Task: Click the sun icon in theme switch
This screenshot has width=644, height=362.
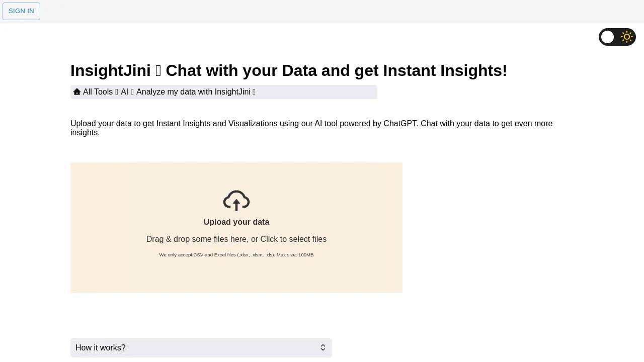Action: tap(626, 37)
